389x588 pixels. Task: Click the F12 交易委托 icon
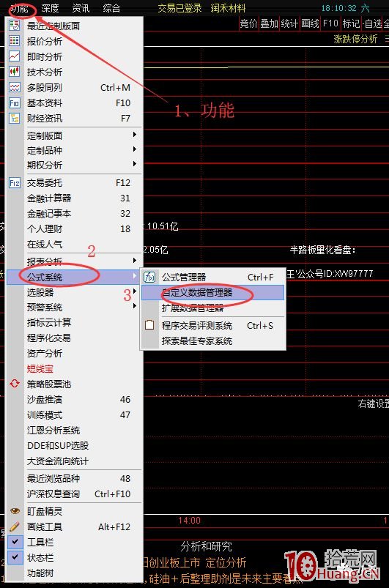click(14, 182)
